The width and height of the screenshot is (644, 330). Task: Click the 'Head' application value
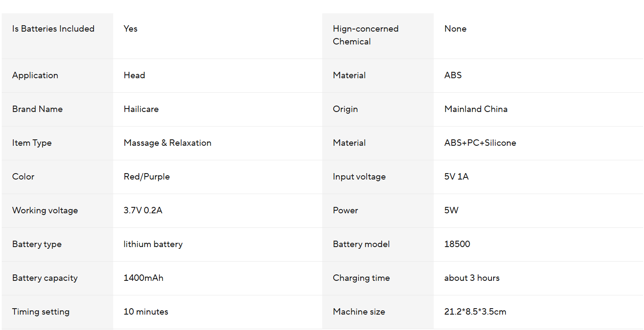click(134, 75)
